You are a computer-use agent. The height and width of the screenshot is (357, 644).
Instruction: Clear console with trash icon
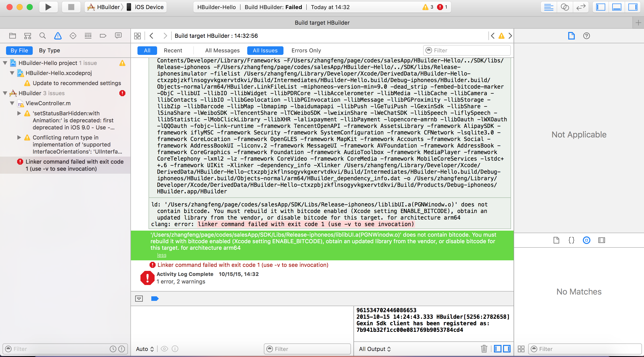tap(484, 349)
